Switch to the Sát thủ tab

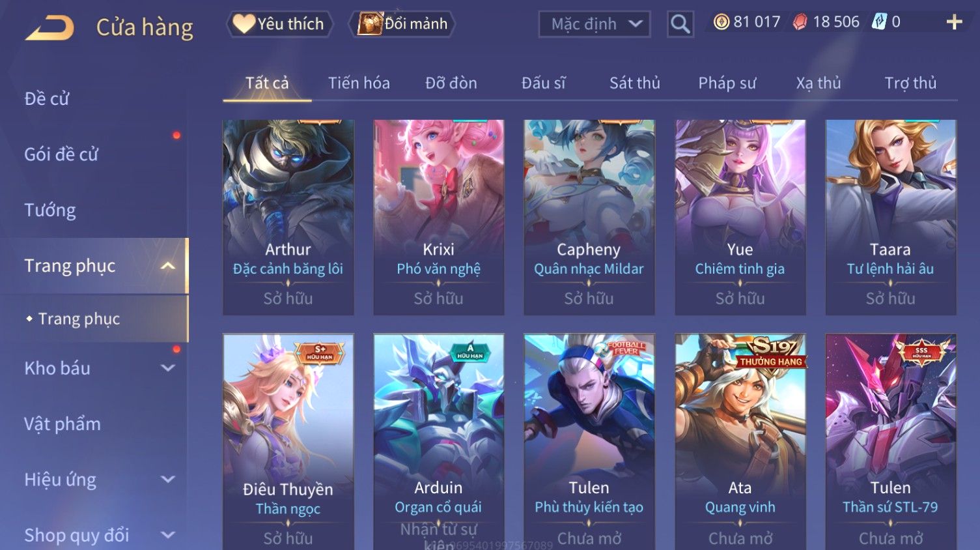(x=635, y=83)
